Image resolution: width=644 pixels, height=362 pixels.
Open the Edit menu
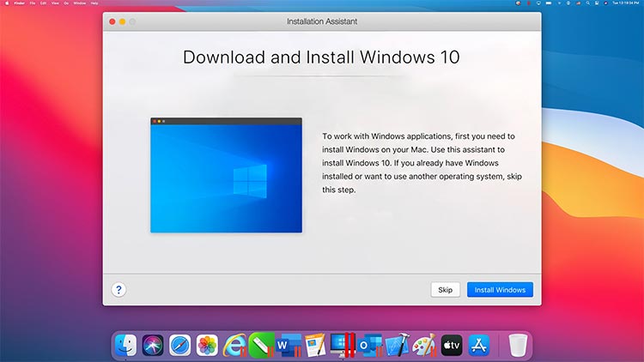pos(43,3)
